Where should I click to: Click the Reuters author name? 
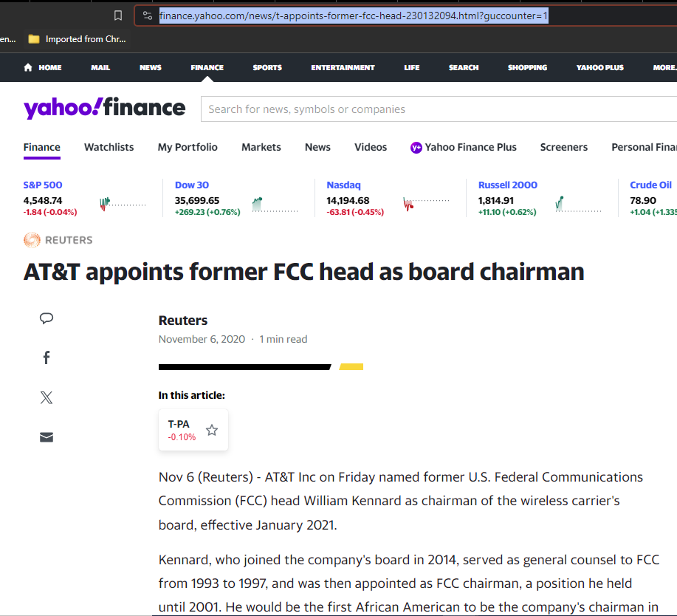pos(182,321)
